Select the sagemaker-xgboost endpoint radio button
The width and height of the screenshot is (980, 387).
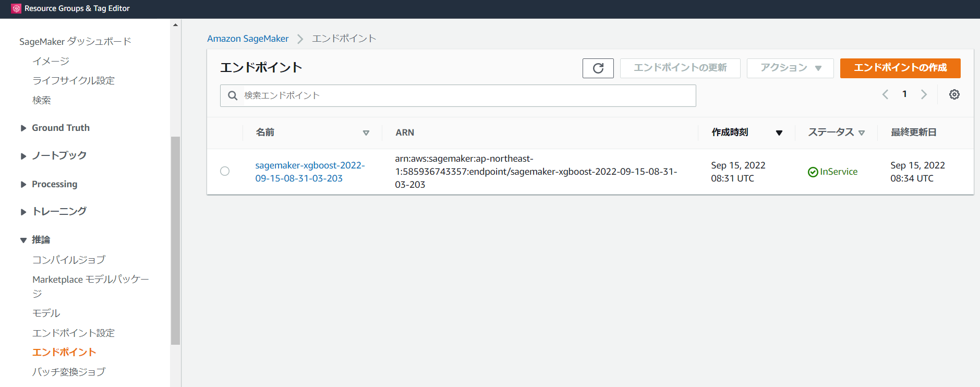coord(225,171)
